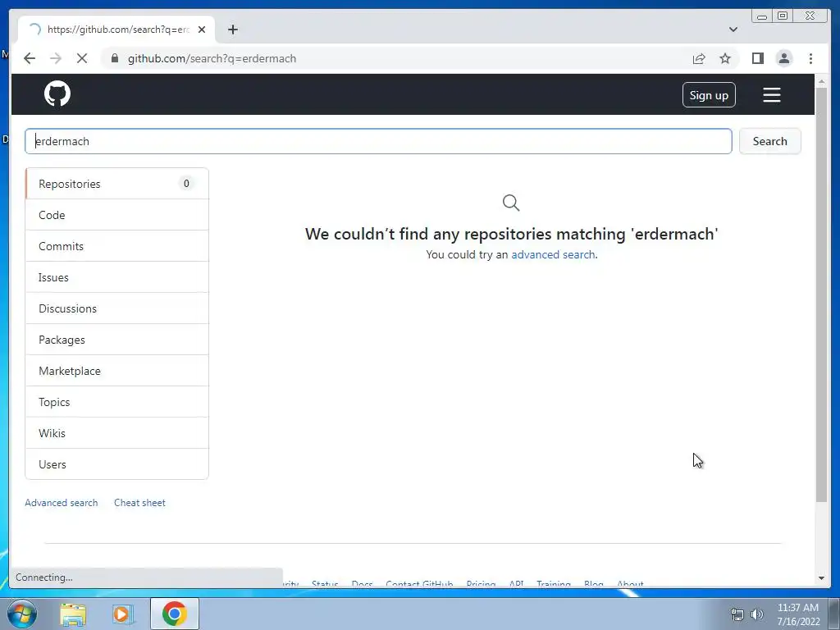Launch File Explorer from the taskbar
The image size is (840, 630).
click(x=73, y=614)
